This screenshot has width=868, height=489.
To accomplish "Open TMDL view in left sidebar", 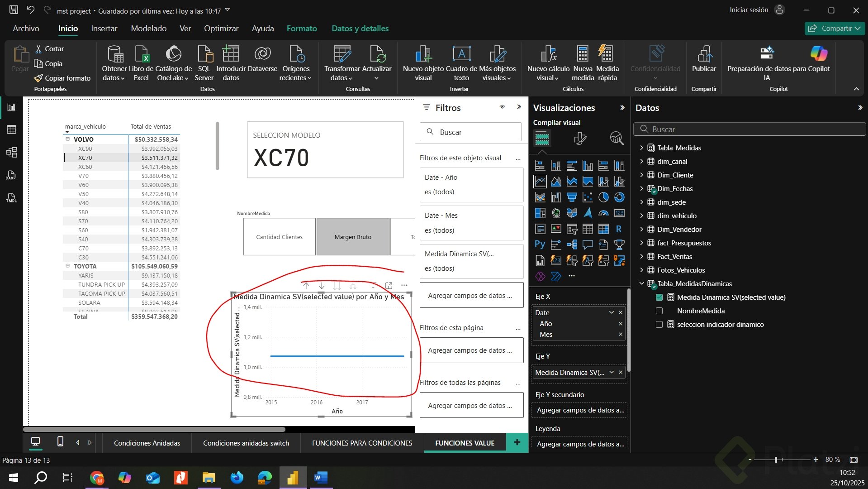I will 11,198.
